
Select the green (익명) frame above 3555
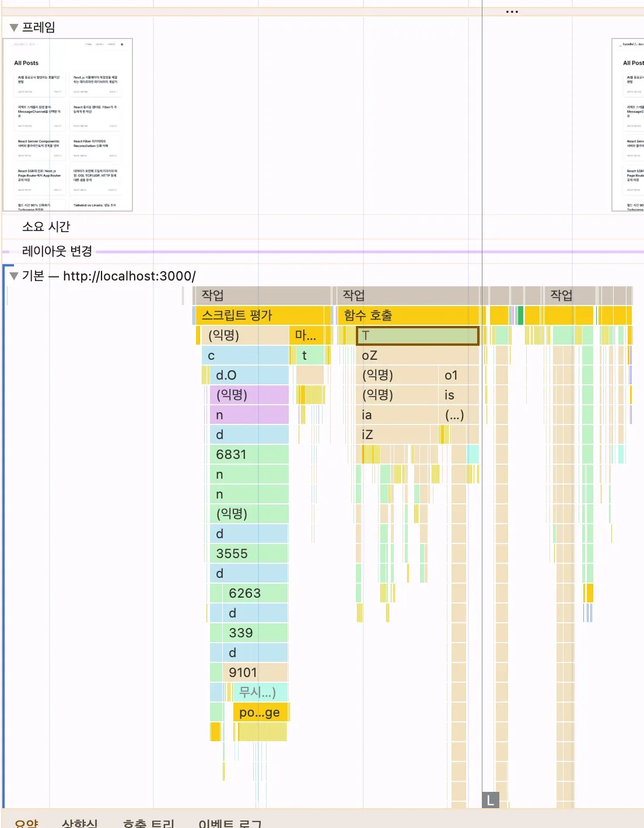(x=249, y=514)
